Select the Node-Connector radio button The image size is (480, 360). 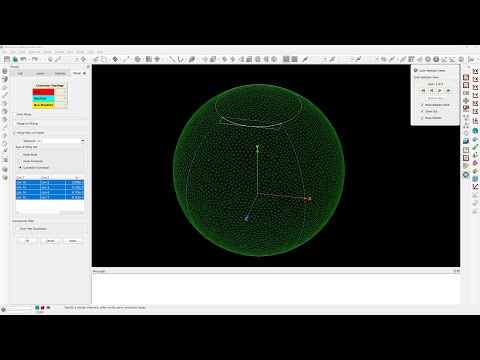point(20,161)
